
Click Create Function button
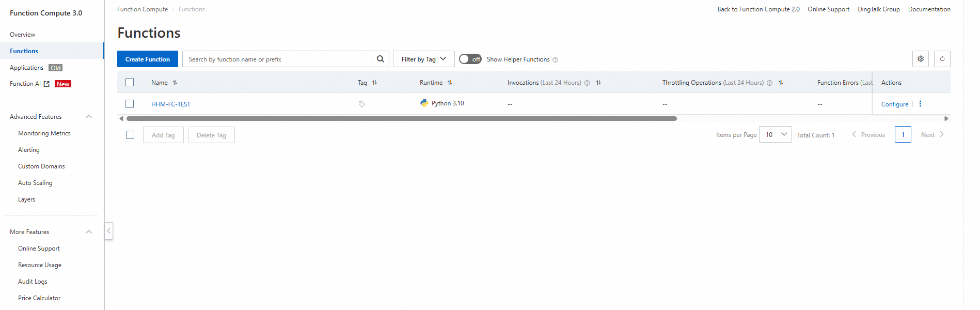[x=148, y=59]
